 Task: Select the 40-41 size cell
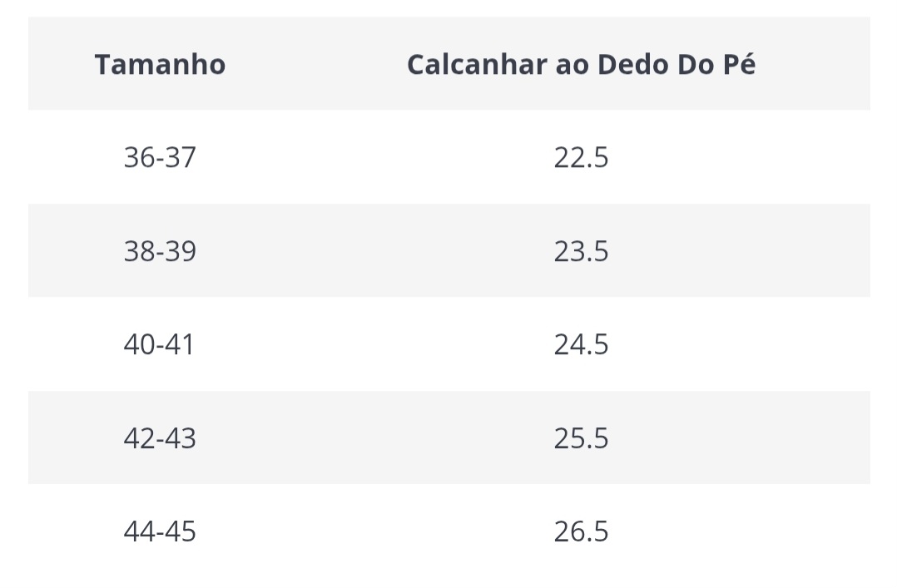[x=159, y=344]
